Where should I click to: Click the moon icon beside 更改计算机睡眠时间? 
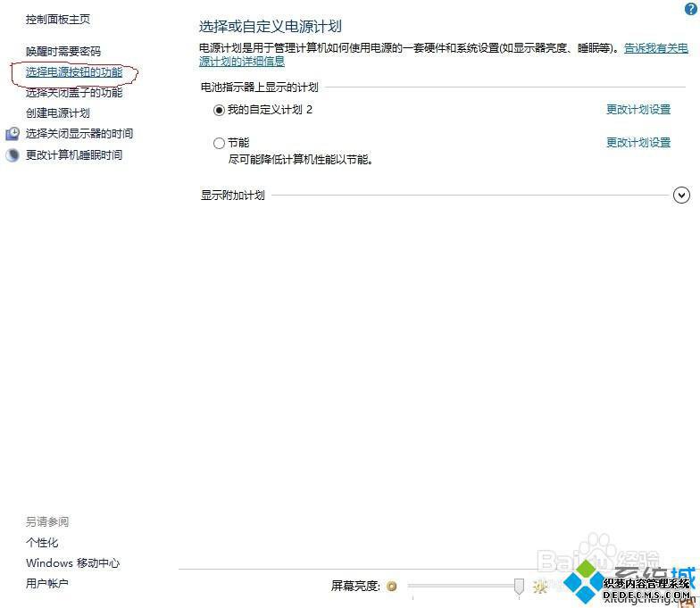12,155
